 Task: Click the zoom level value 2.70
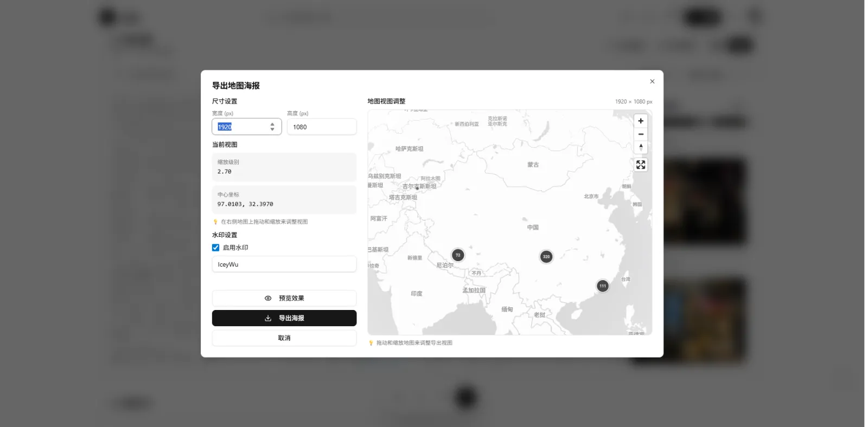tap(225, 172)
